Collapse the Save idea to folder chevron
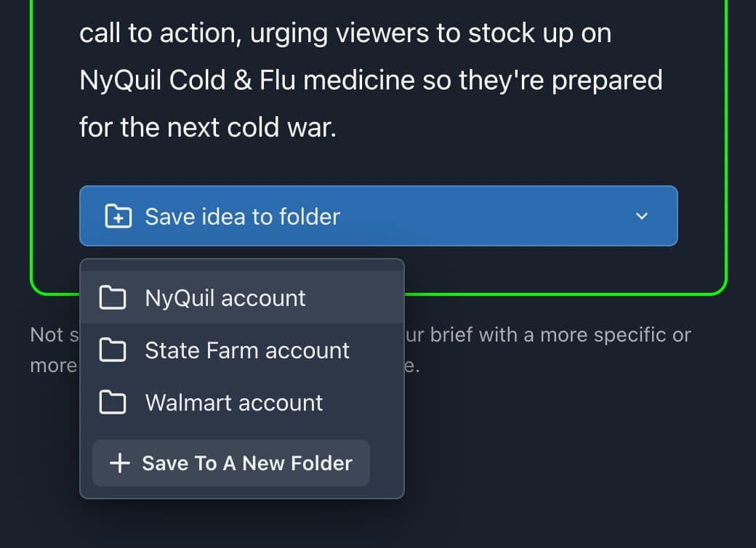 click(641, 216)
